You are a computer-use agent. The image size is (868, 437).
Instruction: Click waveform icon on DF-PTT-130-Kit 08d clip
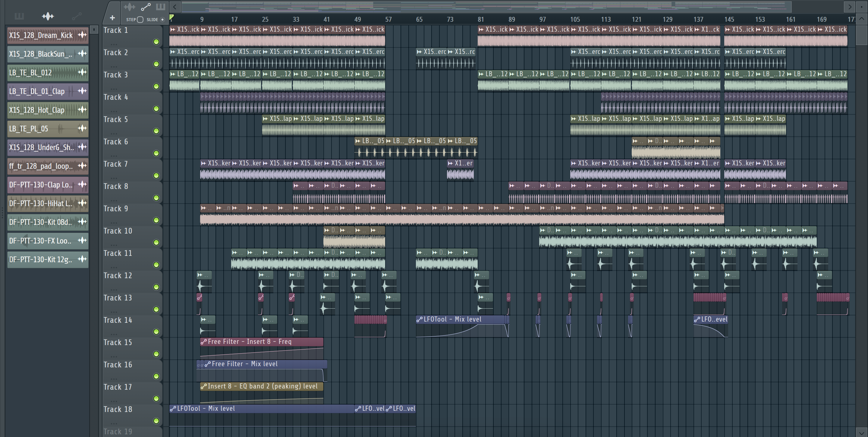(x=82, y=222)
